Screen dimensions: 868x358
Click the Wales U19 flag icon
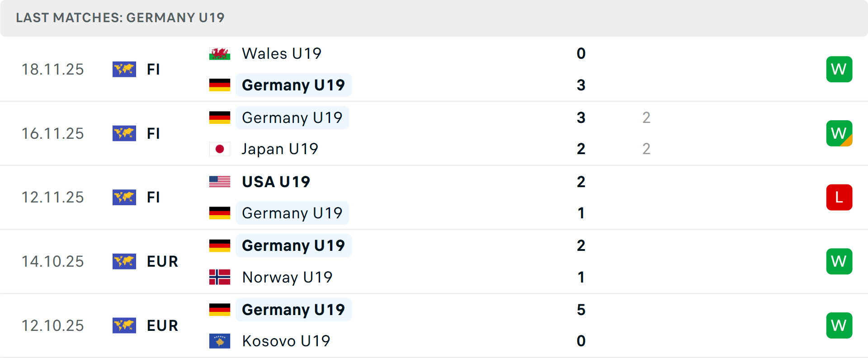(x=220, y=54)
